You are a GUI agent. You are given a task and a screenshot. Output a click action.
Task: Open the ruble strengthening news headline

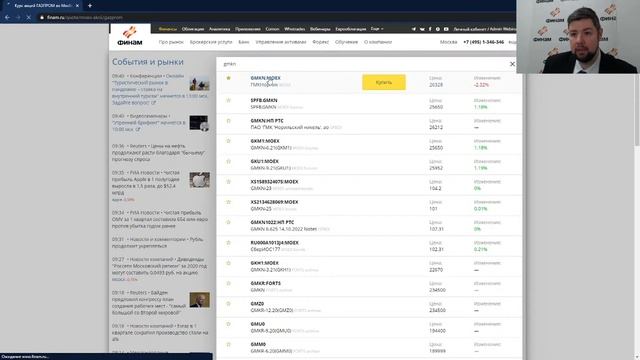click(x=158, y=243)
